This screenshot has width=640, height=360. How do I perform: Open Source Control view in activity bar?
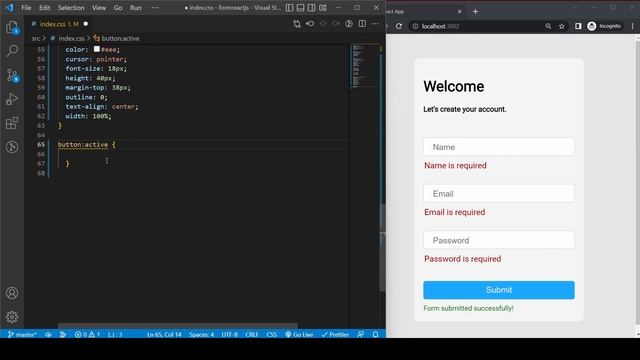pos(12,75)
